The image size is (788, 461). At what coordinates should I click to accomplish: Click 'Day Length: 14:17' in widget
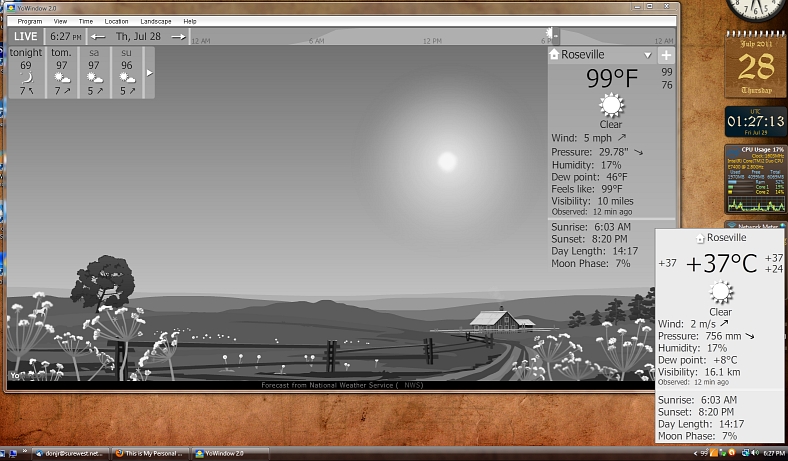701,424
